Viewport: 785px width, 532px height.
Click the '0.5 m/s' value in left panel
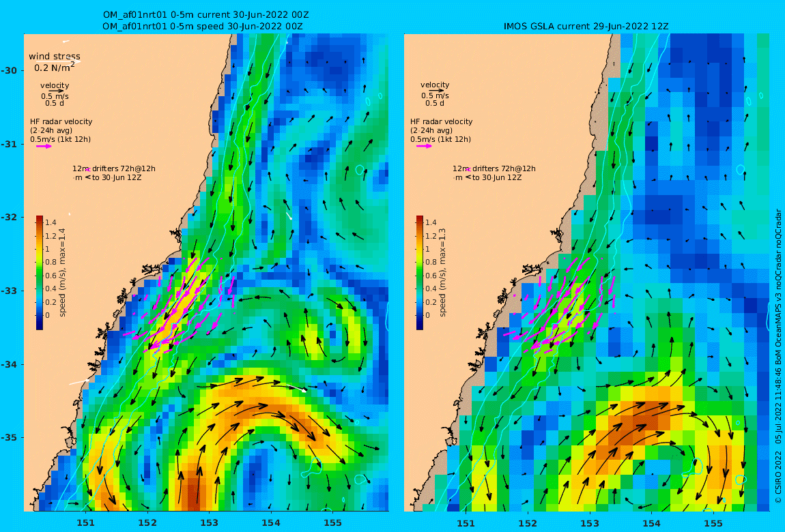[x=55, y=96]
